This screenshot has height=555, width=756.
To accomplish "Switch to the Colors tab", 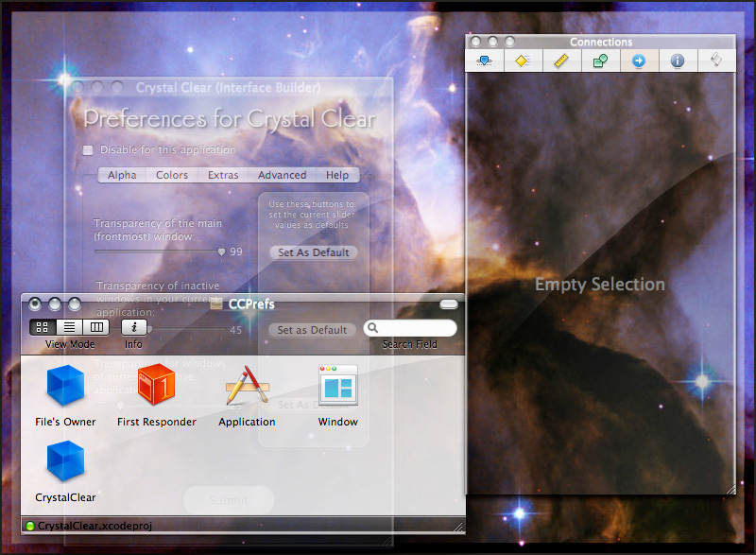I will click(x=172, y=175).
